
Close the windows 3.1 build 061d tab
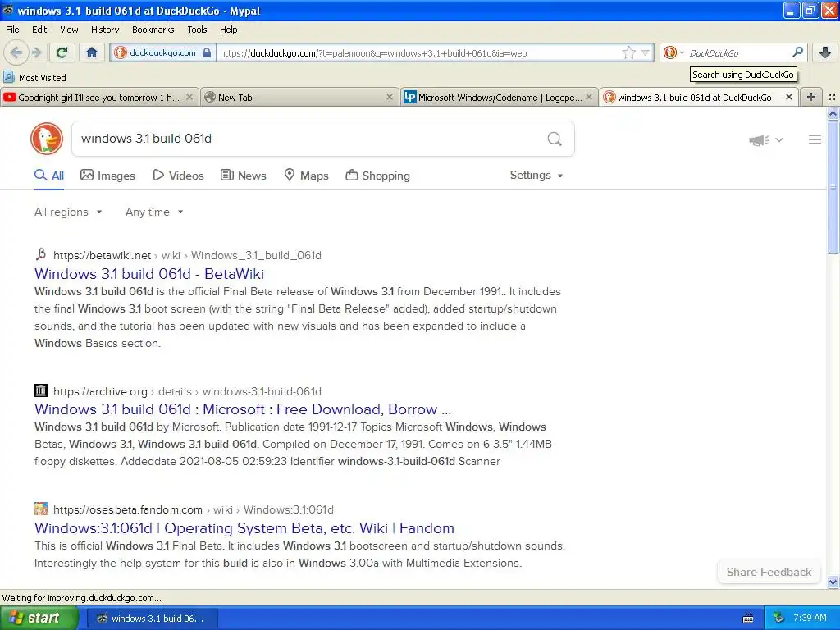pos(788,97)
